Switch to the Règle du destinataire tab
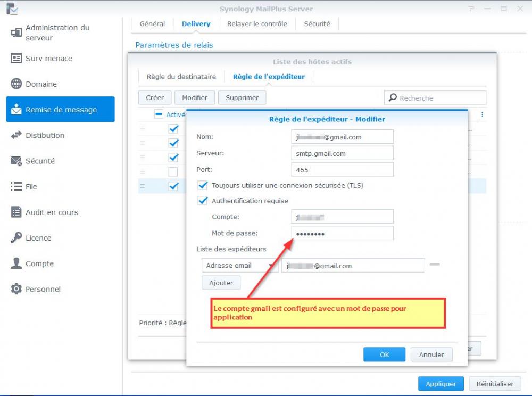532x396 pixels. (181, 77)
